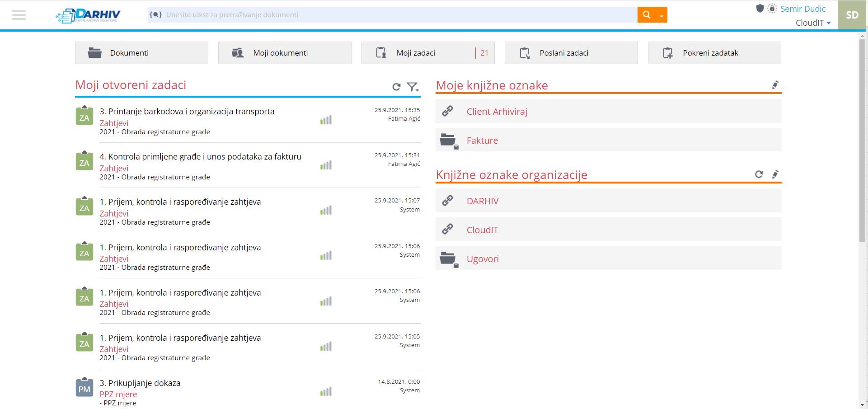This screenshot has width=868, height=409.
Task: Open the hamburger main menu
Action: pyautogui.click(x=19, y=15)
